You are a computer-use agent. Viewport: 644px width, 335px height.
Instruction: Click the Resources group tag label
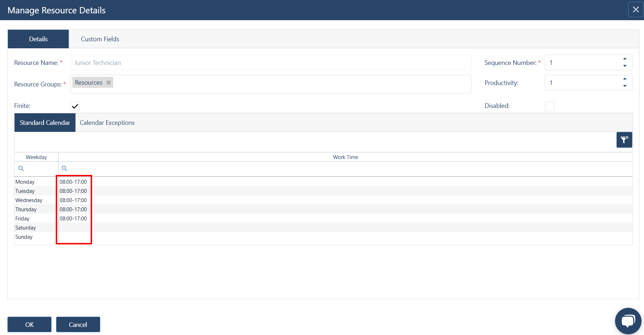pyautogui.click(x=89, y=83)
